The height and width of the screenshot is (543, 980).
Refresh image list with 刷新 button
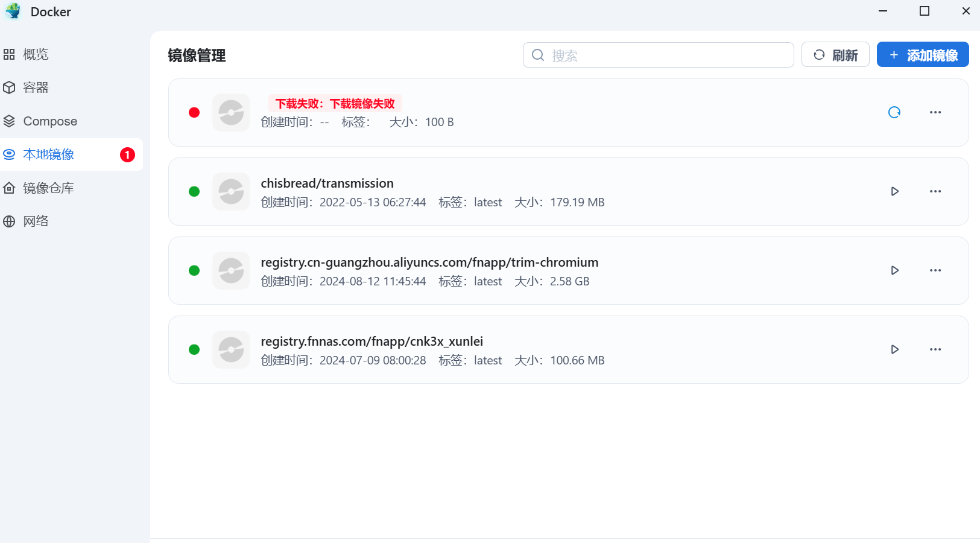point(835,55)
